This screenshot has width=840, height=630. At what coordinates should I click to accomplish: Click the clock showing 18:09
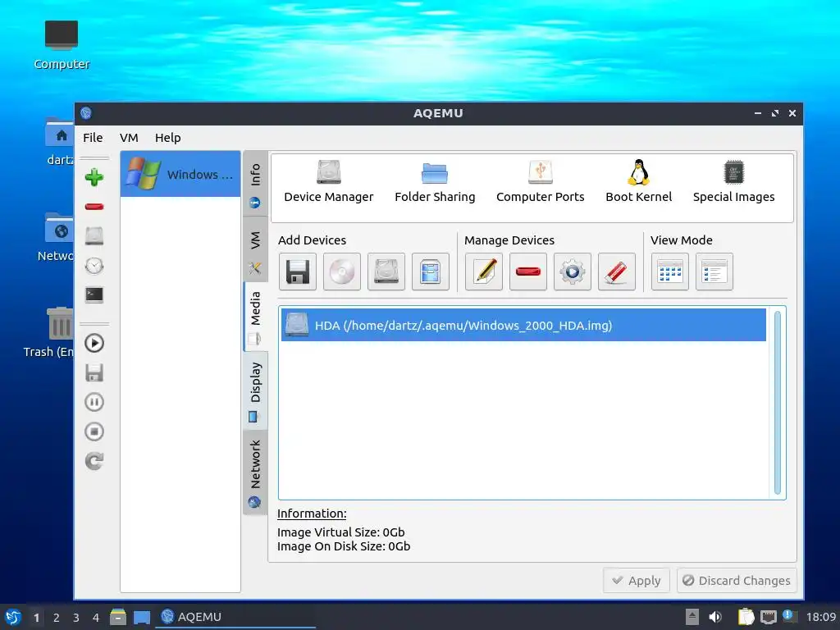[x=820, y=617]
